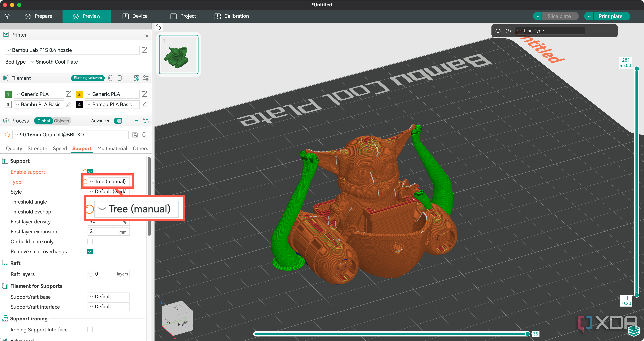Switch to the Device tab
Viewport: 644px width, 341px height.
click(x=135, y=16)
